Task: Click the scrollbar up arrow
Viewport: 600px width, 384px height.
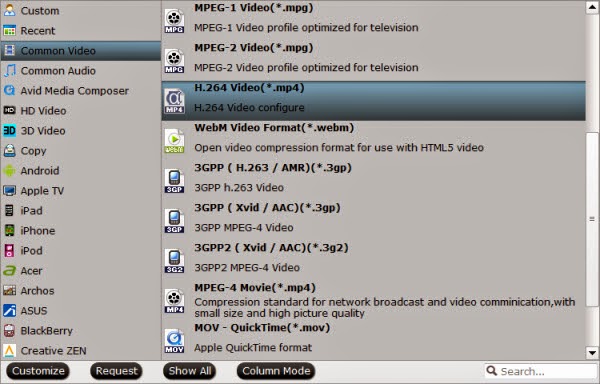Action: [592, 8]
